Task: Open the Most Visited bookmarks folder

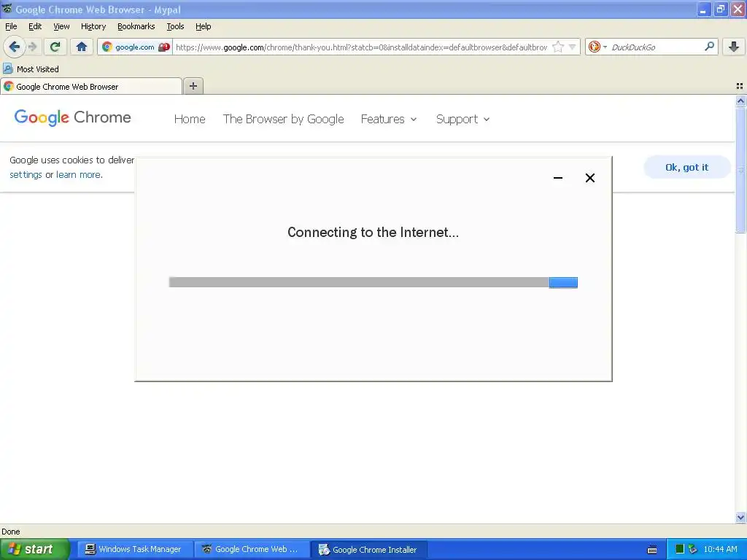Action: click(31, 69)
